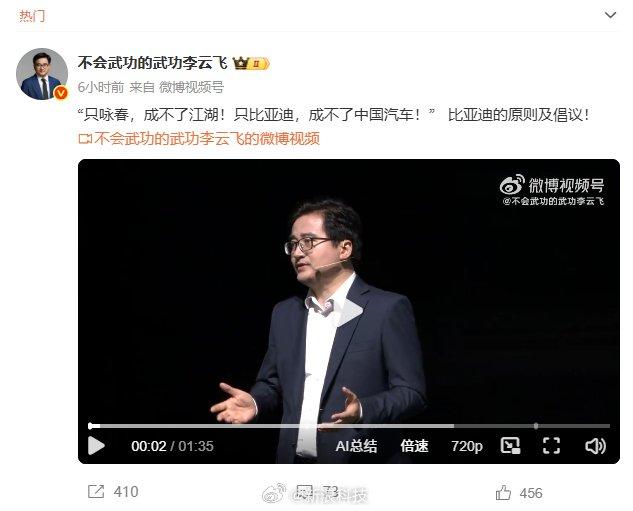Click the center play overlay on video
The height and width of the screenshot is (511, 633).
pyautogui.click(x=350, y=312)
